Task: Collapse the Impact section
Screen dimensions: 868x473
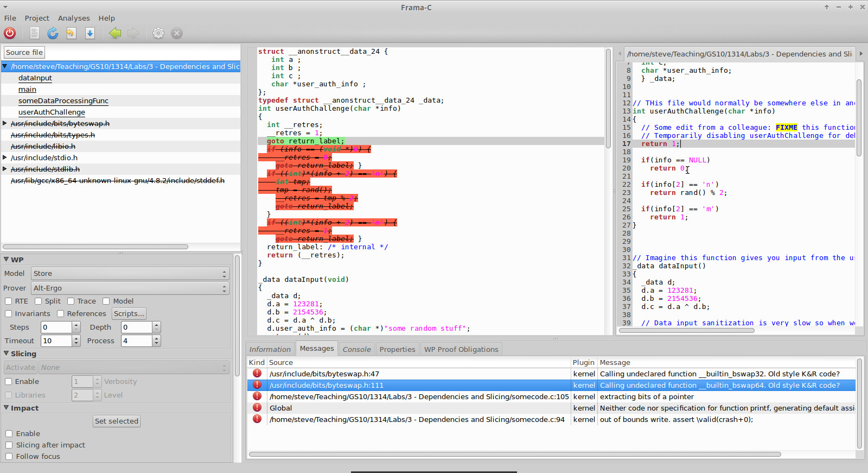Action: [x=7, y=408]
